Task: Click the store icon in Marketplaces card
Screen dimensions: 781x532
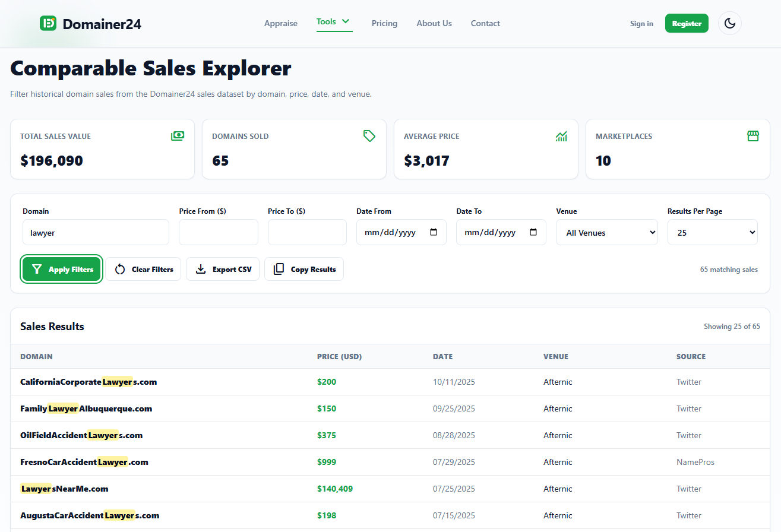Action: coord(753,136)
